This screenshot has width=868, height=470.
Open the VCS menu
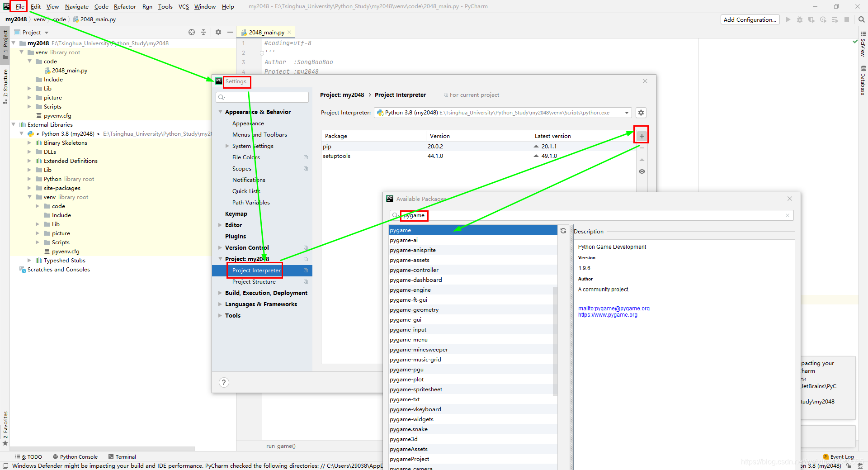(184, 6)
